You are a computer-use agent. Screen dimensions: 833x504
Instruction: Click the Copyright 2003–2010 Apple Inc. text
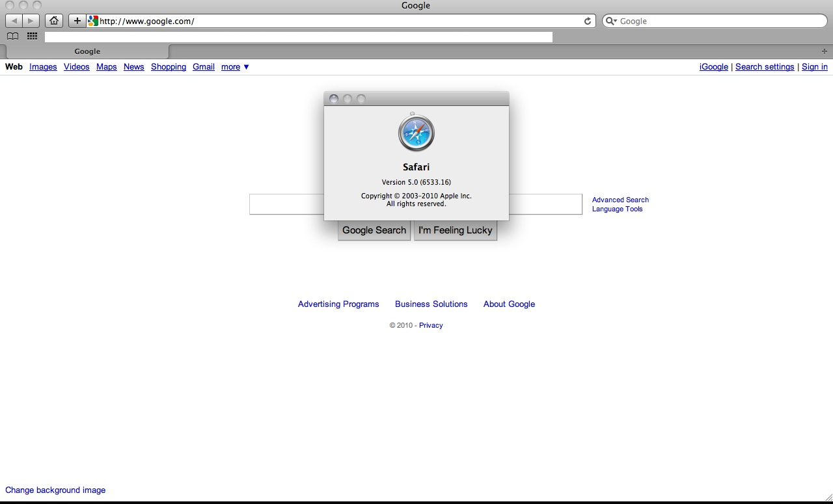(416, 196)
